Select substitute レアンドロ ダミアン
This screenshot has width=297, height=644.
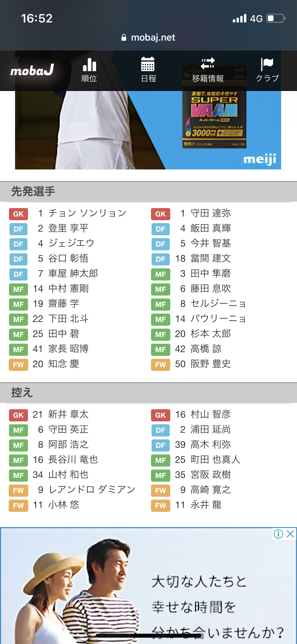(92, 490)
